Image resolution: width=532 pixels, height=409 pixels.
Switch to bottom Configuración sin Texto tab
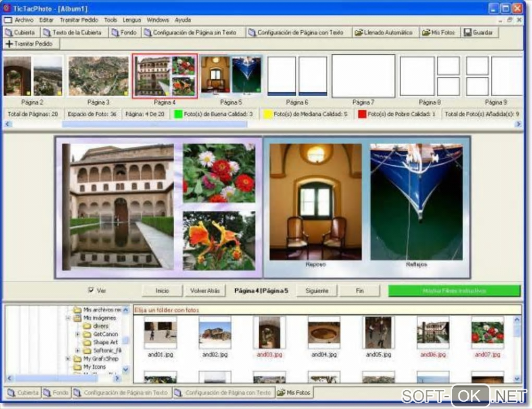click(x=122, y=393)
